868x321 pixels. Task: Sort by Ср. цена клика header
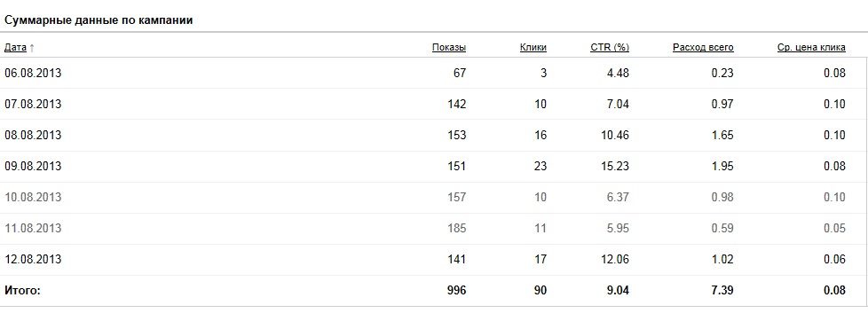point(811,48)
